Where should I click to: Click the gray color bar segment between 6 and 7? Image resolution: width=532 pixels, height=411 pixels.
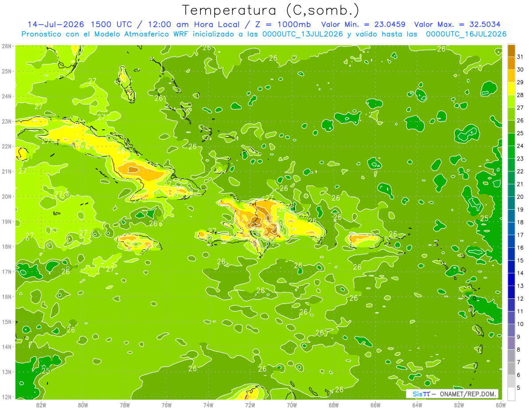511,368
